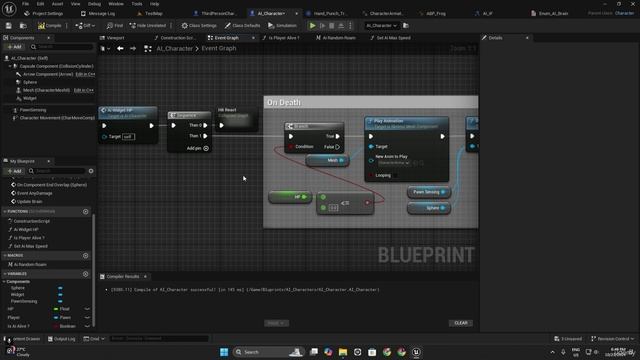Open the Diff dropdown

click(x=85, y=26)
